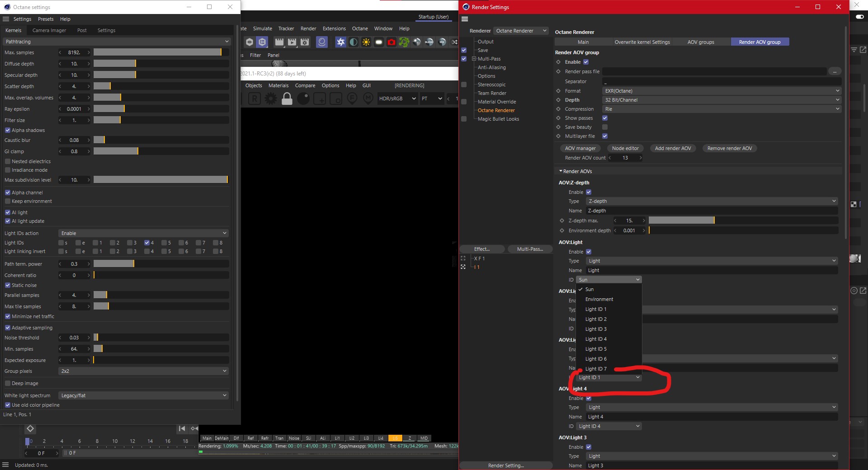Click the half-circle contrast toolbar icon
This screenshot has height=470, width=868.
click(354, 42)
